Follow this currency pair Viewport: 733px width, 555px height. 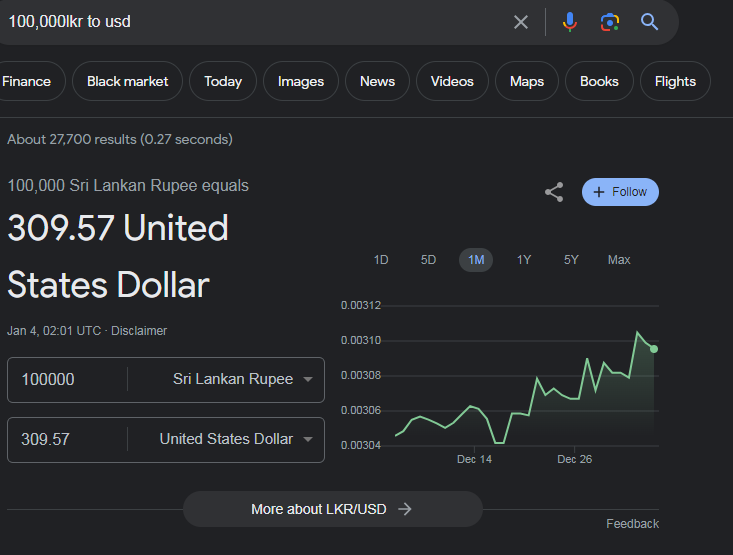point(620,192)
